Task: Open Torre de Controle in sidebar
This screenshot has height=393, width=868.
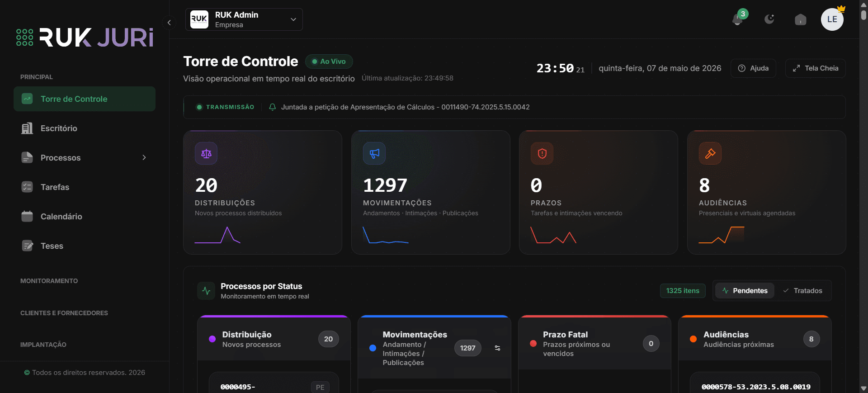Action: coord(85,99)
